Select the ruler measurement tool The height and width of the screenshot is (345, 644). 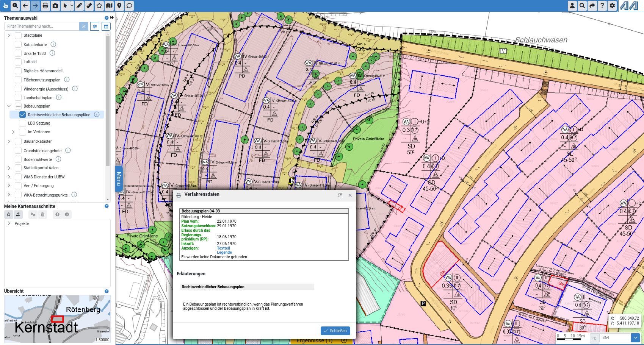click(x=89, y=6)
